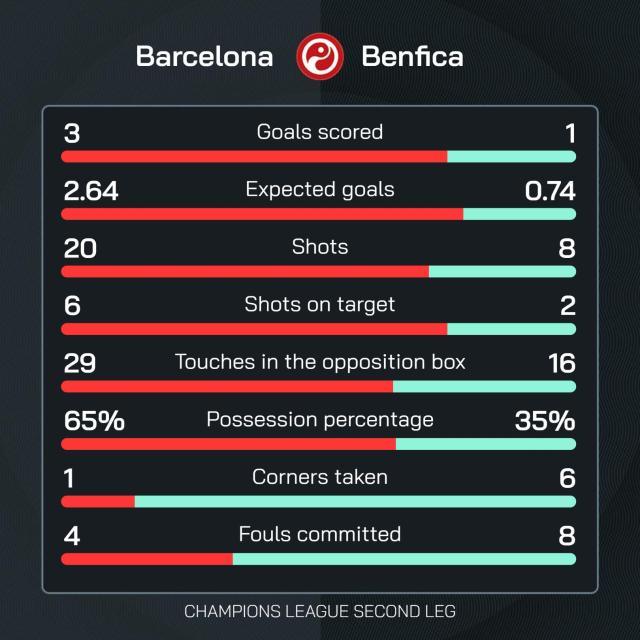Click Barcelona's 29 touches value
The height and width of the screenshot is (640, 640).
click(x=79, y=362)
